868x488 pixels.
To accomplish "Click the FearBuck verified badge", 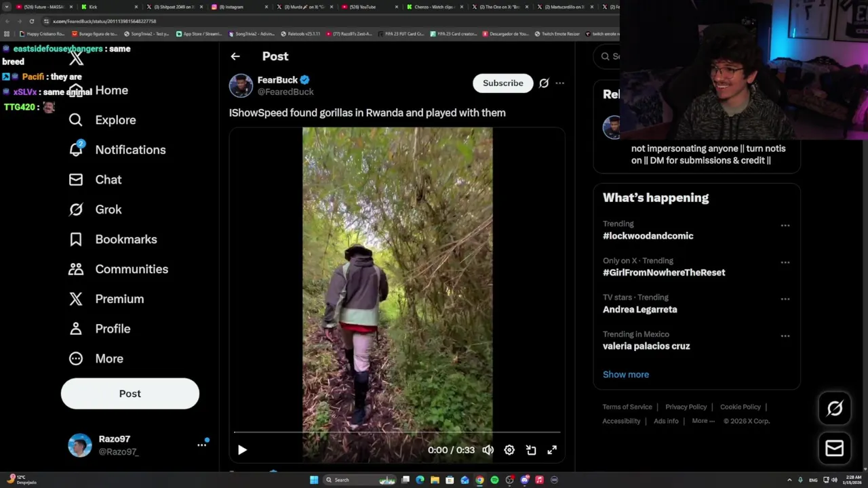I will (305, 80).
